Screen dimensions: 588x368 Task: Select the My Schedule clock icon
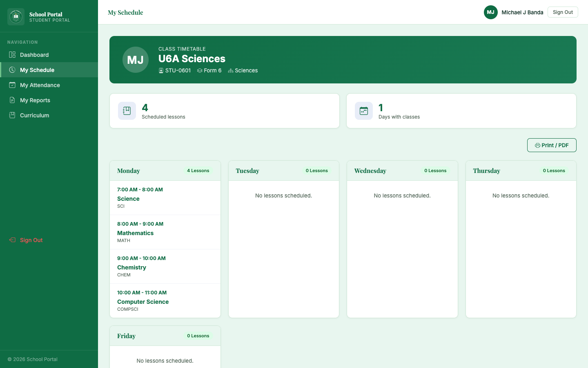pyautogui.click(x=12, y=70)
